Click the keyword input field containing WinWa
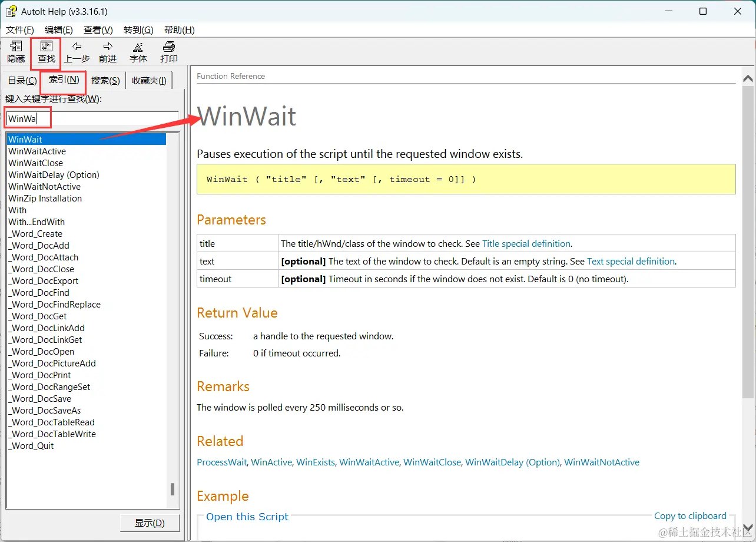 pos(92,118)
